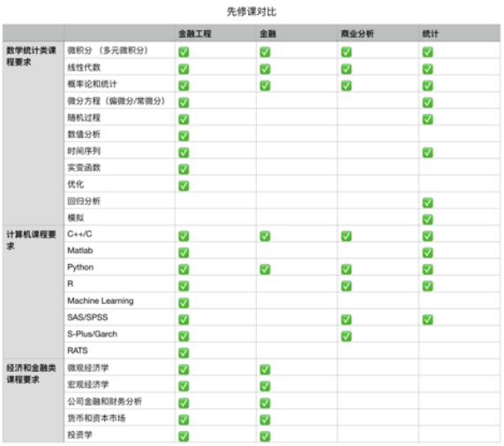Click 微积分 checkmark under 统计

(428, 52)
